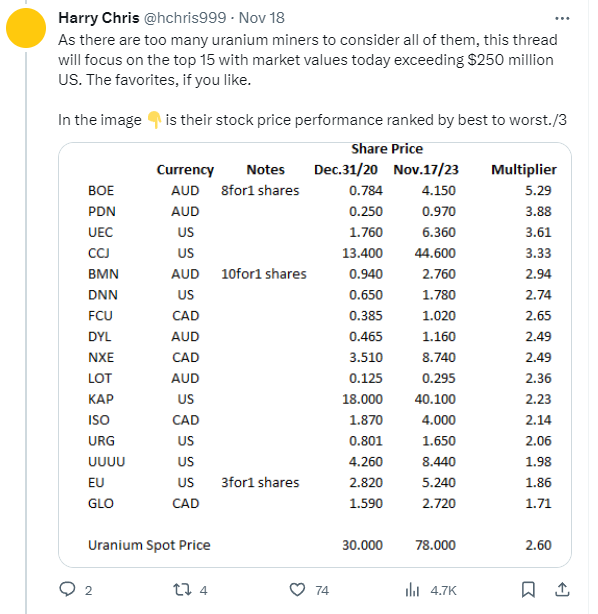Click the retweet count 4
The width and height of the screenshot is (598, 614).
tap(203, 590)
